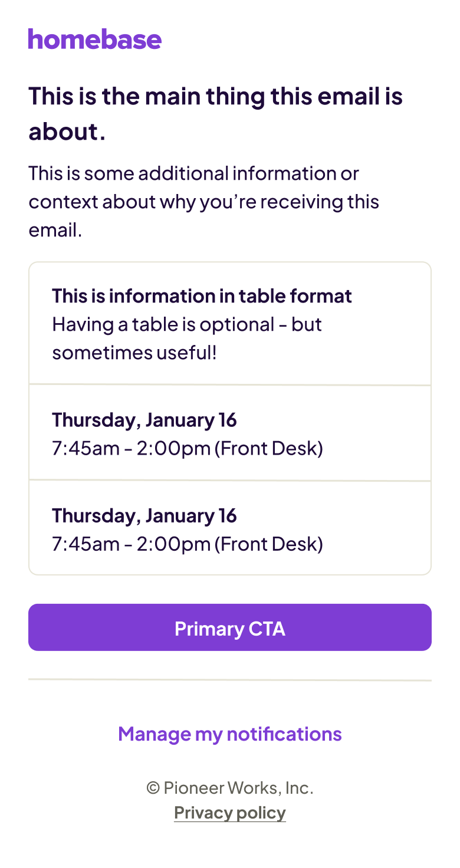Click the second 7:45am - 2:00pm shift time
The image size is (460, 868).
point(131,544)
